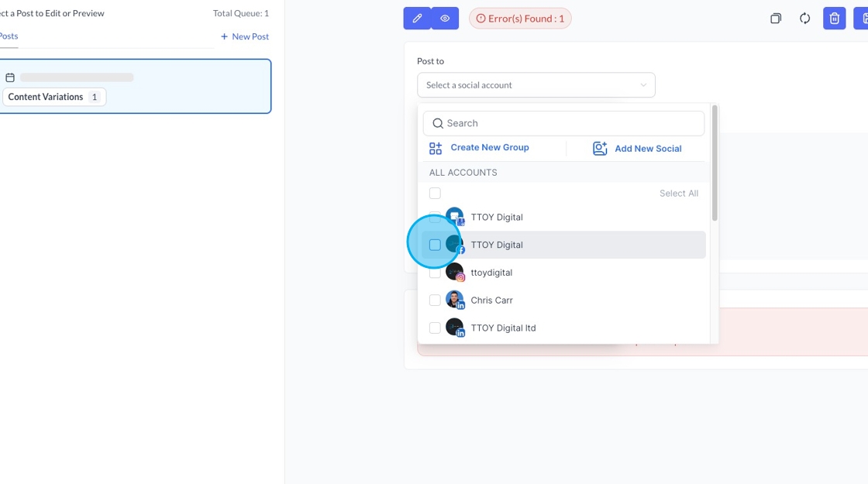Image resolution: width=868 pixels, height=484 pixels.
Task: Click the ALL ACCOUNTS section header
Action: [x=463, y=173]
